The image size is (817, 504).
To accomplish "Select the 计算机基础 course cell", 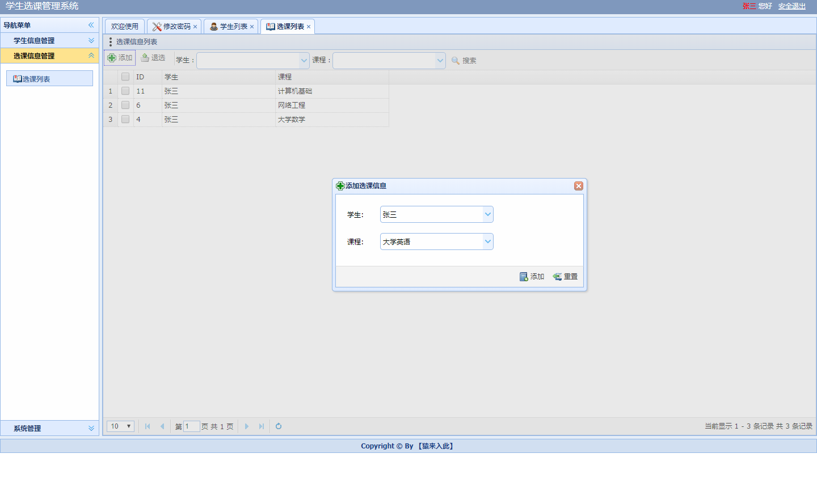I will (x=332, y=91).
